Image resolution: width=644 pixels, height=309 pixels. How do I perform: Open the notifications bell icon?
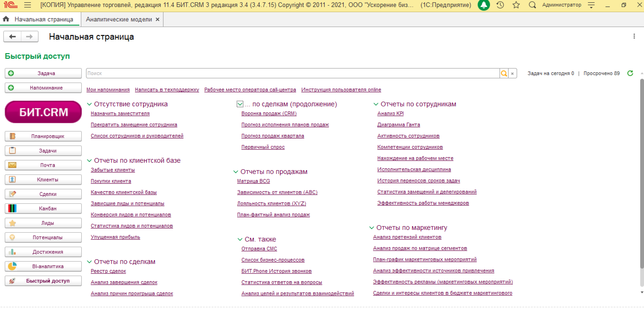pos(484,5)
